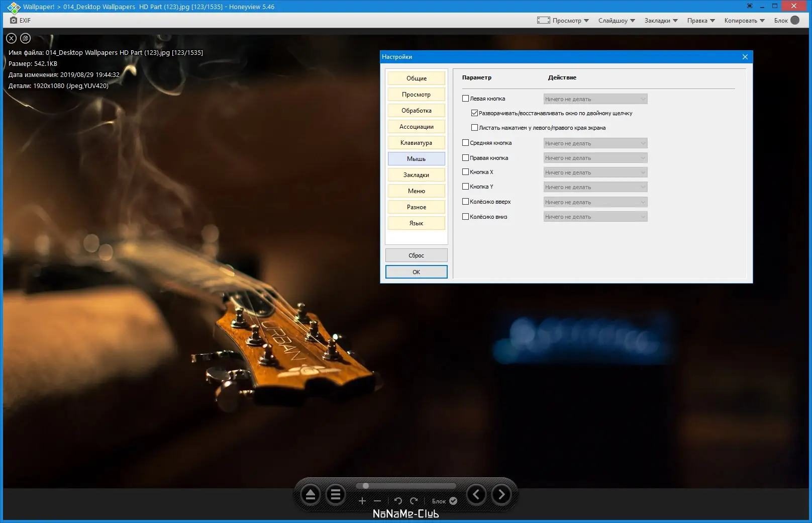Click the Honeyview app icon in title bar
This screenshot has width=812, height=523.
tap(13, 7)
